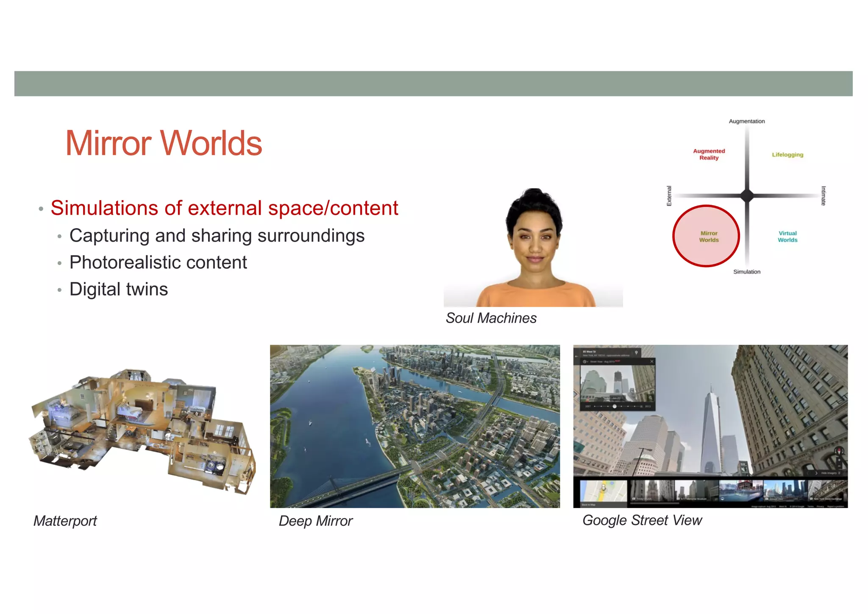
Task: Click 'Simulation' axis label
Action: tap(747, 272)
